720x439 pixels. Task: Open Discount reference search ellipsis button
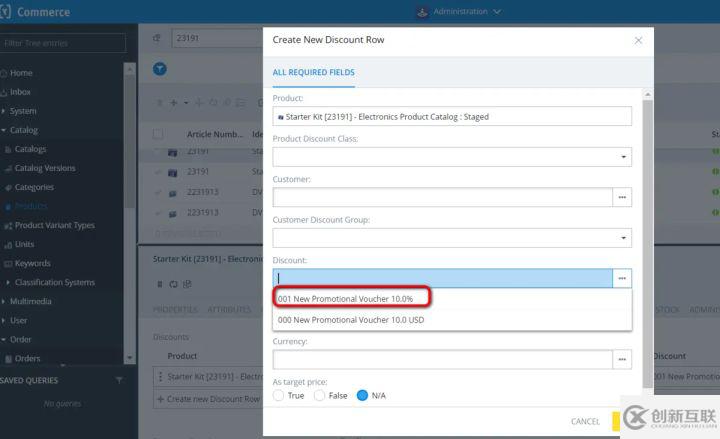coord(622,278)
